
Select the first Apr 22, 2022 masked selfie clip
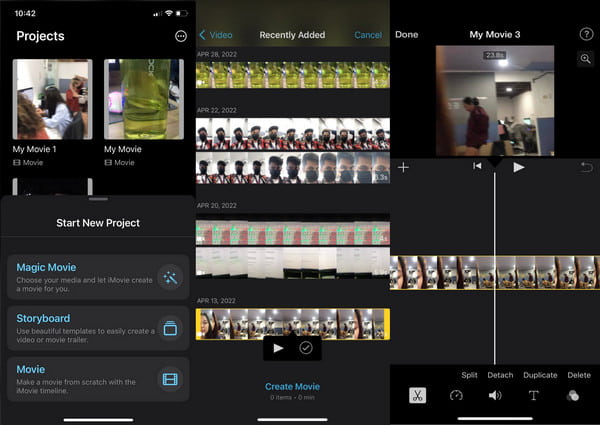point(293,134)
